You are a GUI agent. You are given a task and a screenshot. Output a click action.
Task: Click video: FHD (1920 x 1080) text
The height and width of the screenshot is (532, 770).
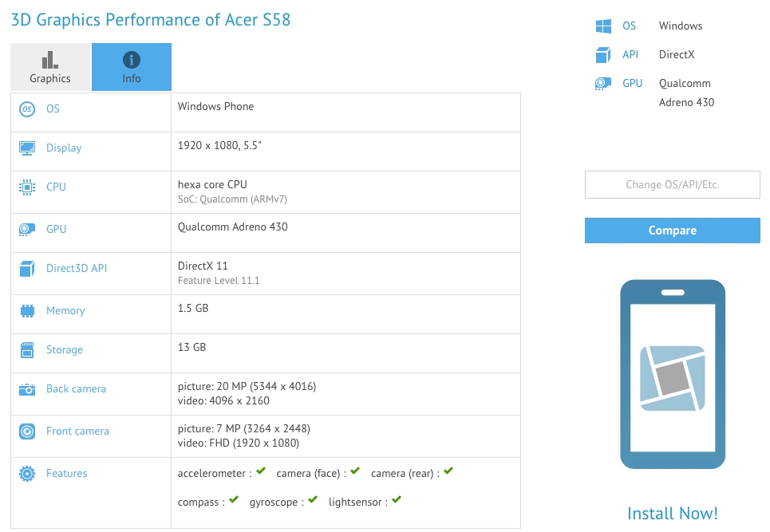[x=239, y=443]
